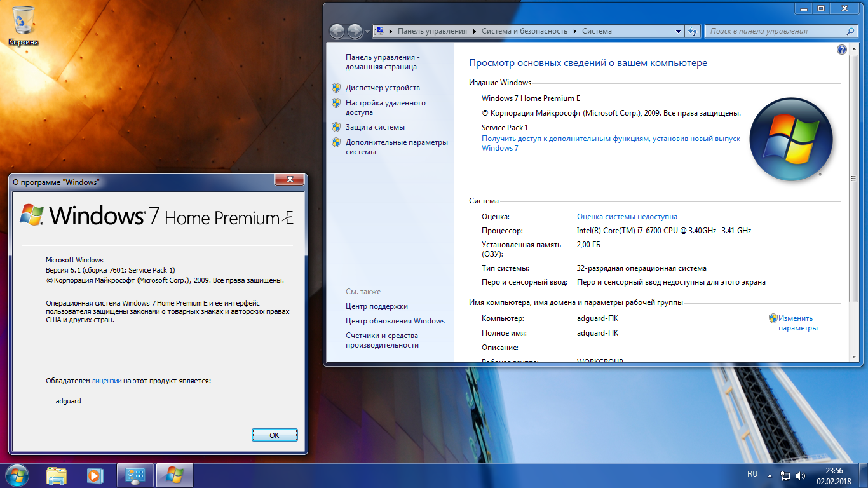The width and height of the screenshot is (868, 488).
Task: Switch to the About Windows taskbar button
Action: point(175,475)
